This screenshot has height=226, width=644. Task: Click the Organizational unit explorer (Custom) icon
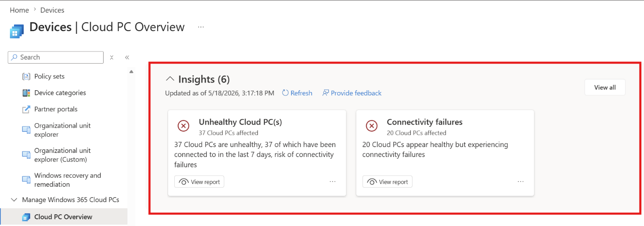26,155
